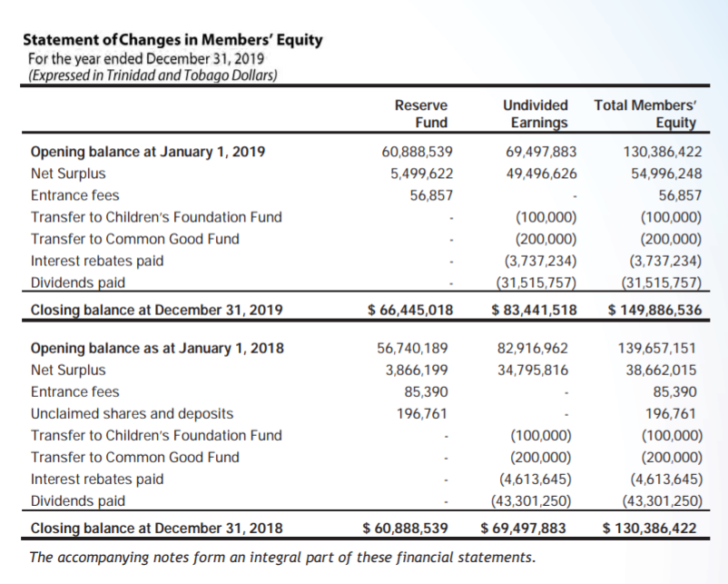Select the 2018 opening Reserve Fund value 56,740,189
The image size is (728, 584).
pyautogui.click(x=412, y=348)
